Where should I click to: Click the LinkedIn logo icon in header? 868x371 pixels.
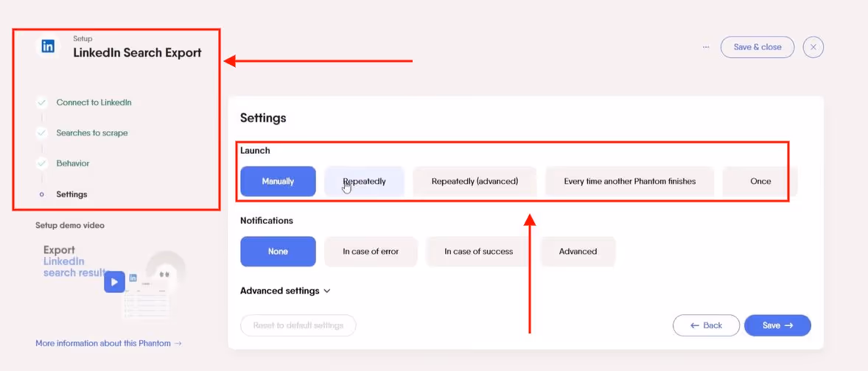coord(48,46)
